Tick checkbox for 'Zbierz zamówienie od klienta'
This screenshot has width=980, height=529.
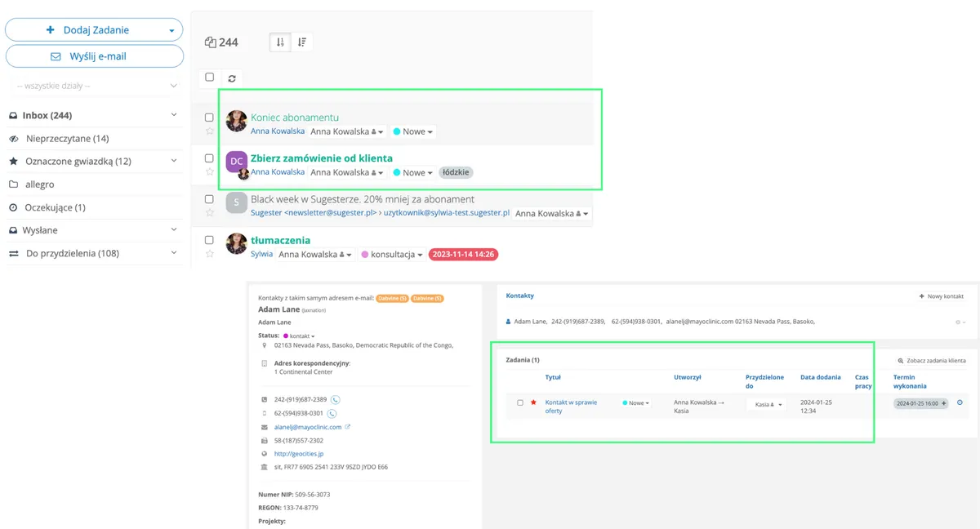210,158
